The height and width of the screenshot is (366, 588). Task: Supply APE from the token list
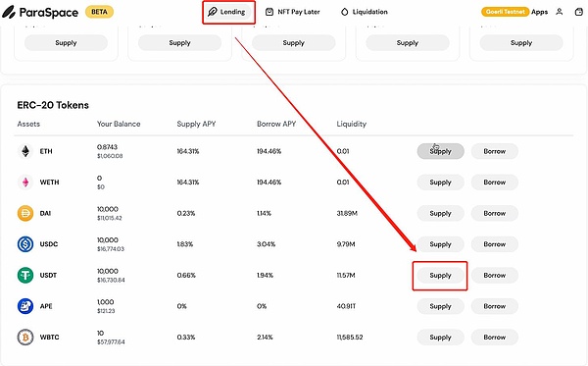[441, 306]
